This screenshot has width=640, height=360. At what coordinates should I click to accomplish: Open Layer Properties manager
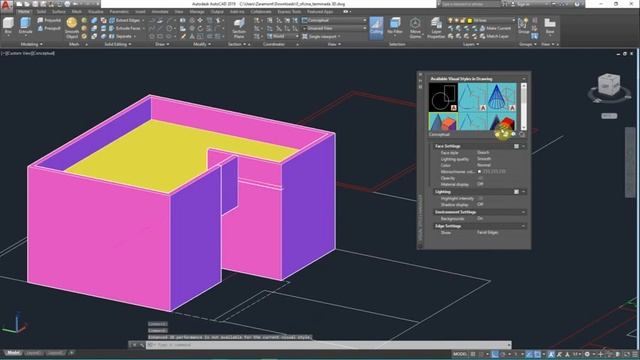436,27
